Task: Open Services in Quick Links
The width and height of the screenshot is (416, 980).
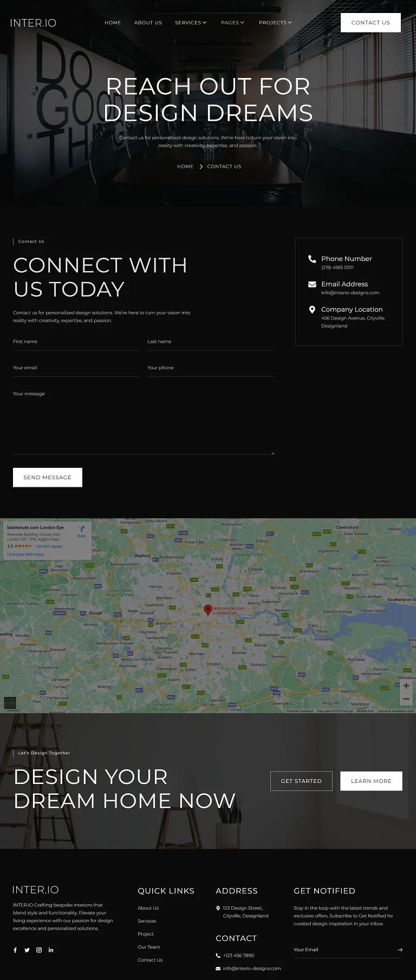Action: [147, 921]
